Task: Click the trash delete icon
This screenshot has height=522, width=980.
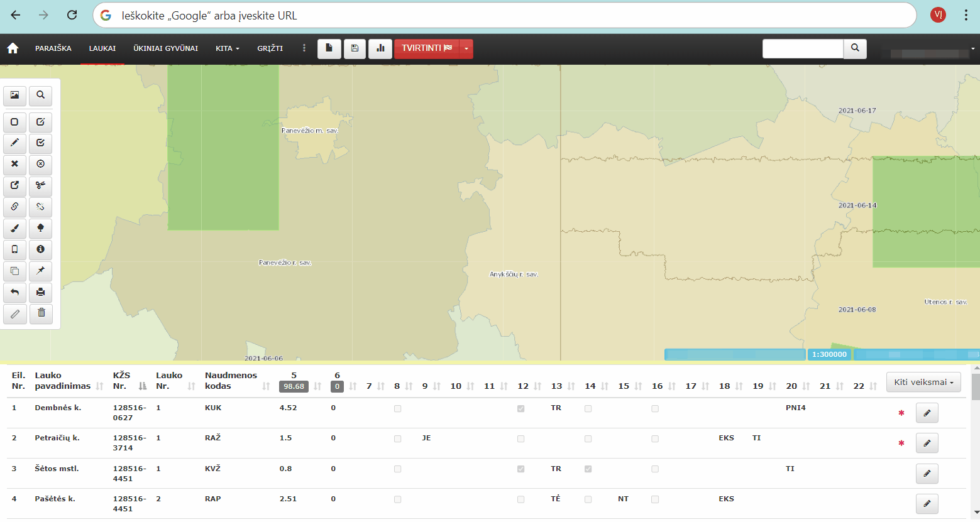Action: [40, 313]
